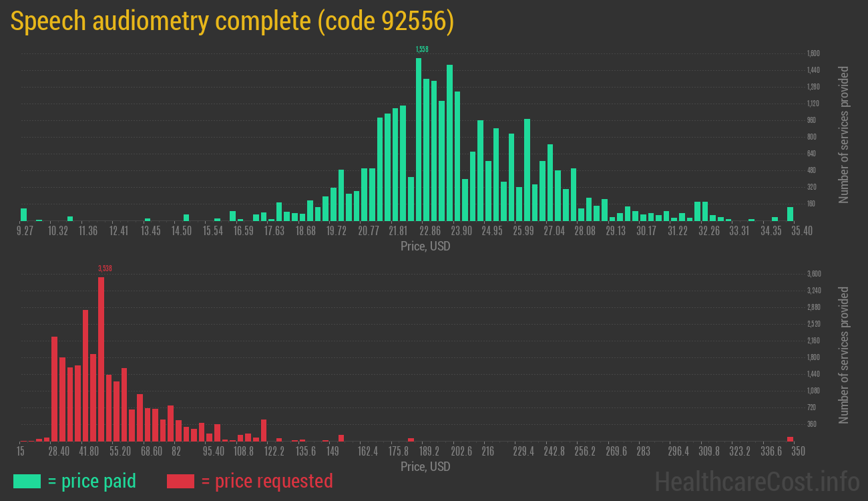Screen dimensions: 868x501
Task: Click the red price requested legend swatch
Action: (x=180, y=481)
